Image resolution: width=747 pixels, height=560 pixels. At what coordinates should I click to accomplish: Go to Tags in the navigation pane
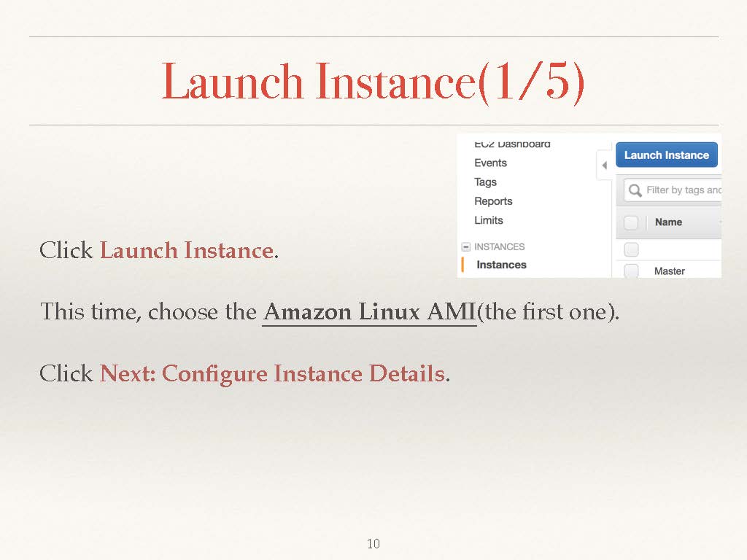click(485, 182)
